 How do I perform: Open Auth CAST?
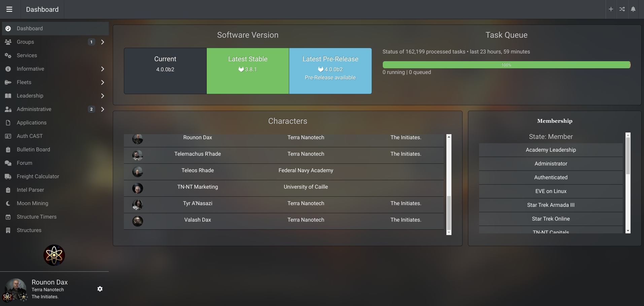(29, 136)
